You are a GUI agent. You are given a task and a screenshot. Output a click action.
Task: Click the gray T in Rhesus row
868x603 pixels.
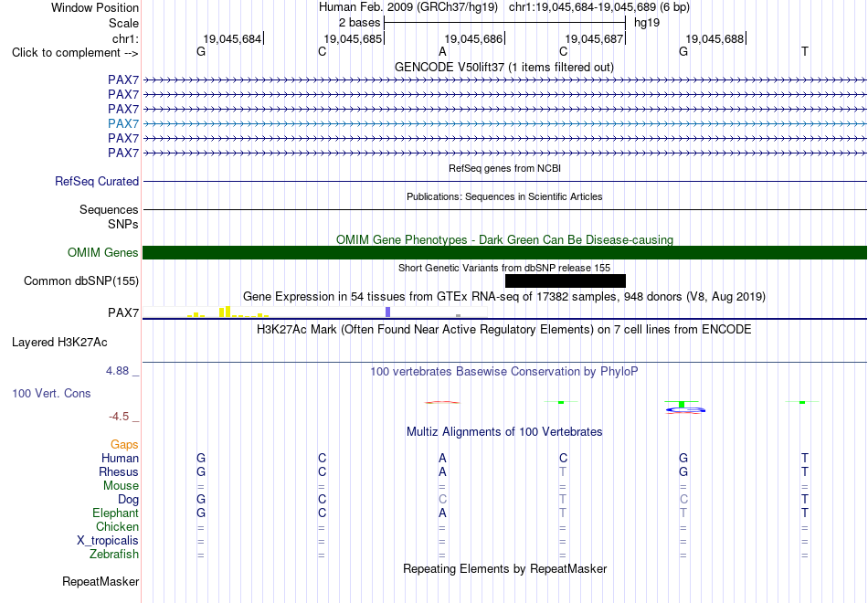pos(563,471)
